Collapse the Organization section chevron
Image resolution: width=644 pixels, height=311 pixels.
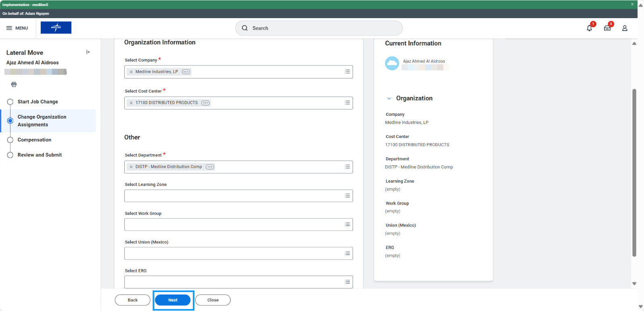pos(389,99)
